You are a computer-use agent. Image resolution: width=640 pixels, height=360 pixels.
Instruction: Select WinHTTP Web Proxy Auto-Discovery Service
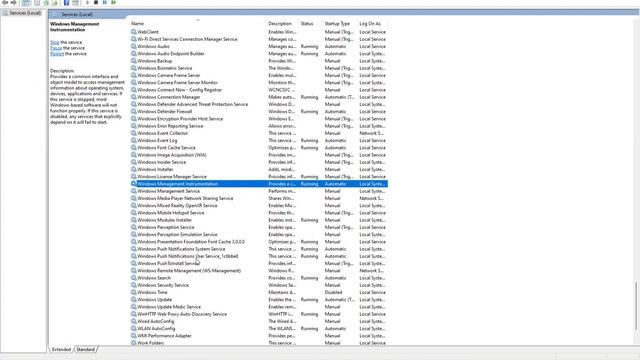tap(259, 314)
